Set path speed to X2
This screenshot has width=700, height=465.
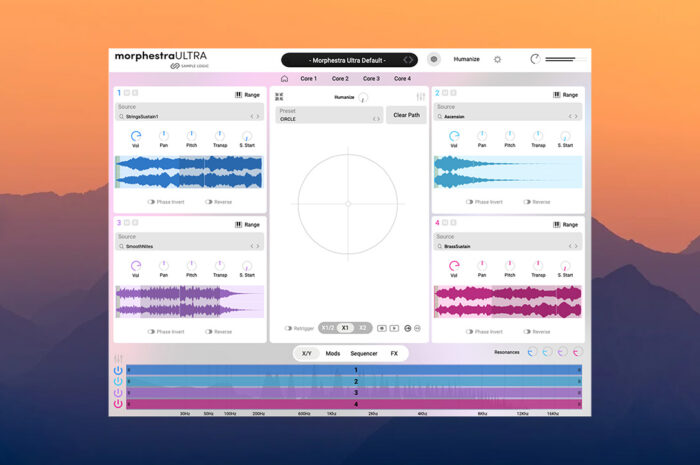(363, 328)
